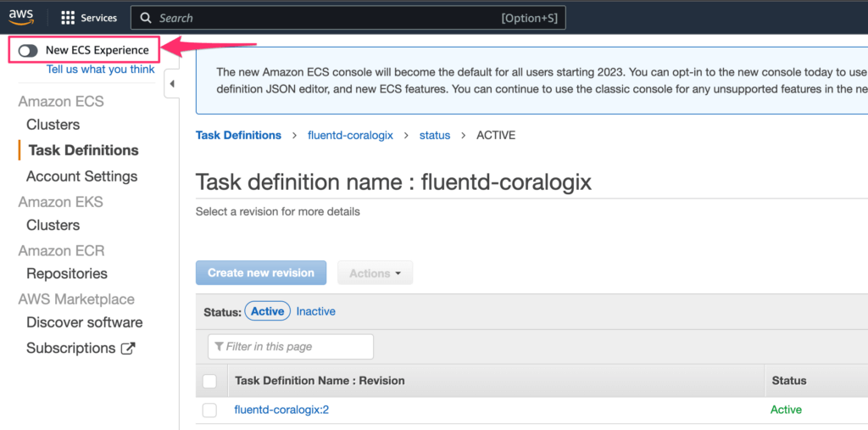Open the Actions dropdown
The height and width of the screenshot is (430, 868).
[375, 273]
